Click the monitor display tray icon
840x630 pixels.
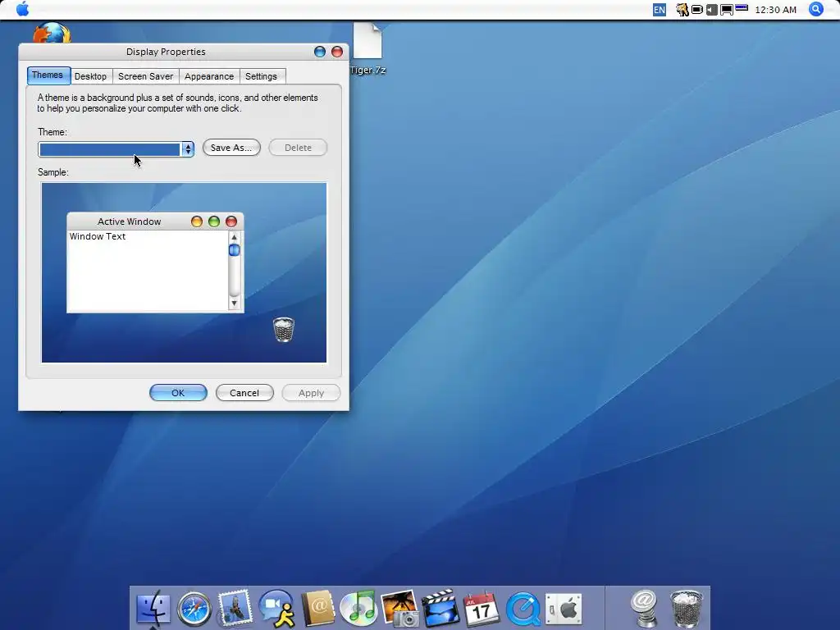727,10
